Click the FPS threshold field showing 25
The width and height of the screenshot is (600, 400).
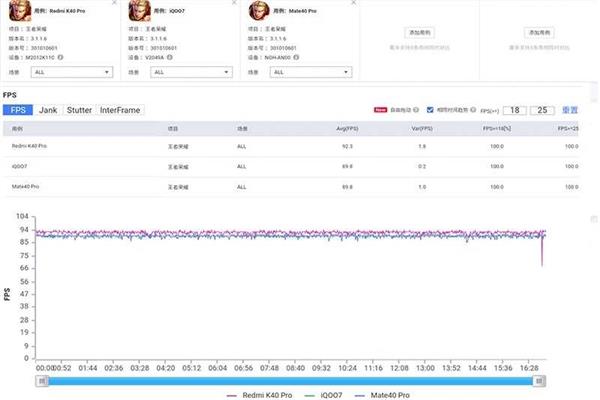click(542, 110)
